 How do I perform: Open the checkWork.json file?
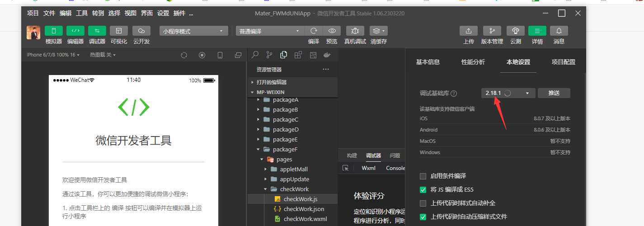click(292, 209)
